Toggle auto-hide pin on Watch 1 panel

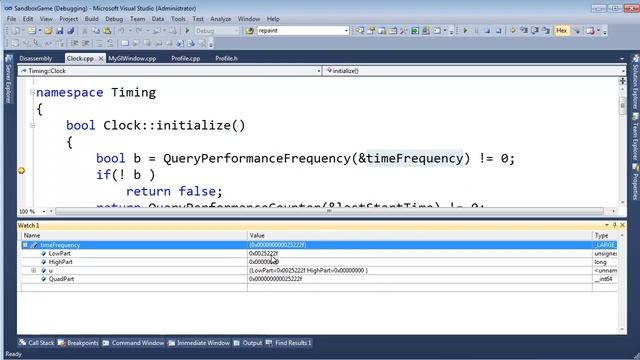(x=615, y=225)
